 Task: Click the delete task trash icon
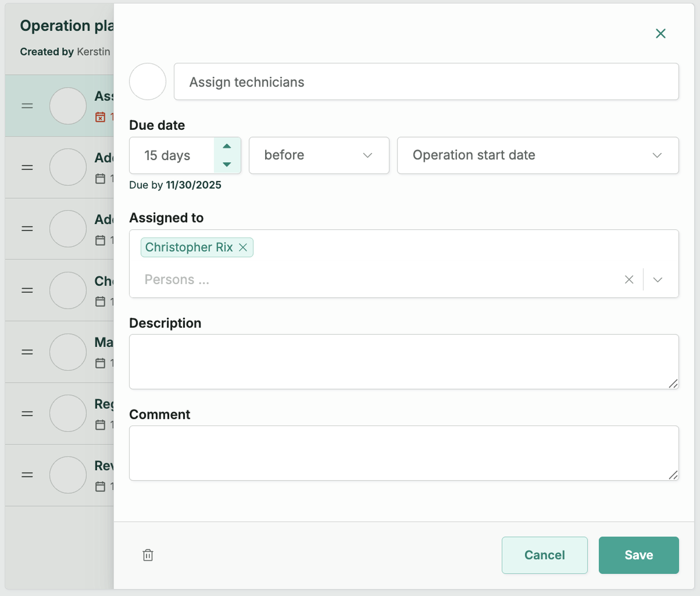coord(148,555)
